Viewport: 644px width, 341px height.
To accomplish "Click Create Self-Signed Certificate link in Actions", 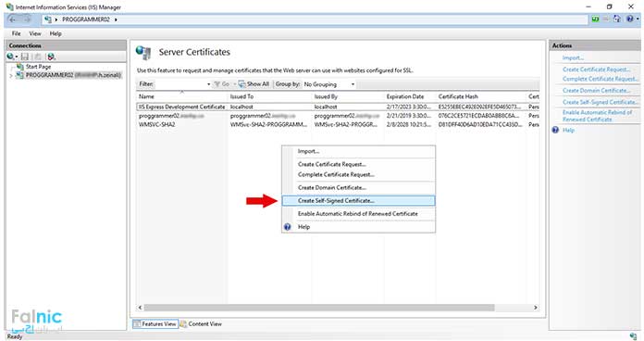I will tap(601, 102).
